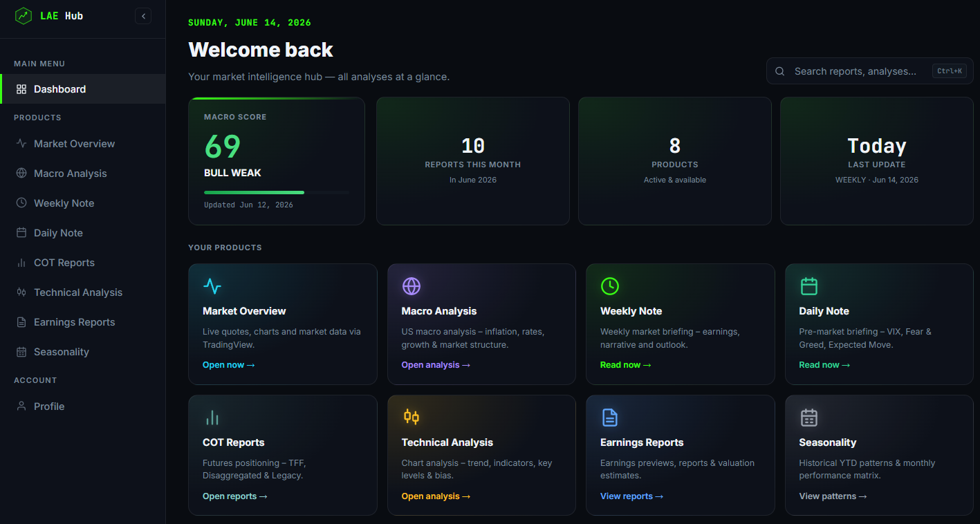
Task: Click the search magnifier icon
Action: coord(780,71)
